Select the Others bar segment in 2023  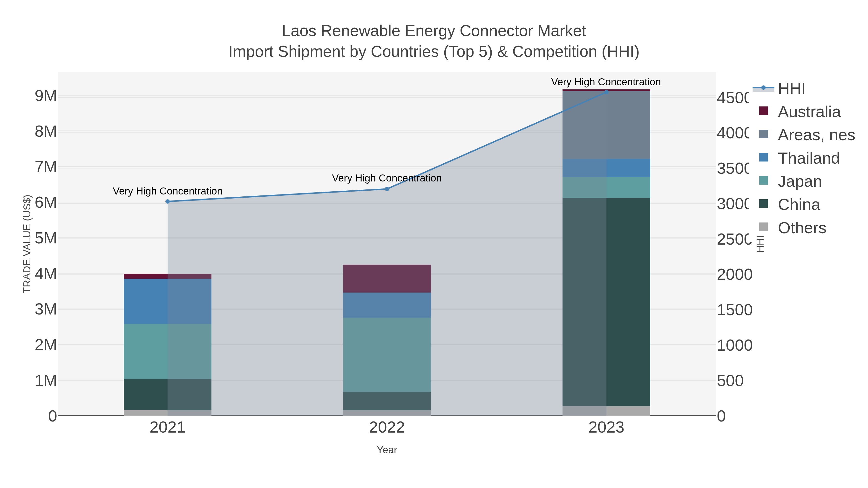(606, 411)
